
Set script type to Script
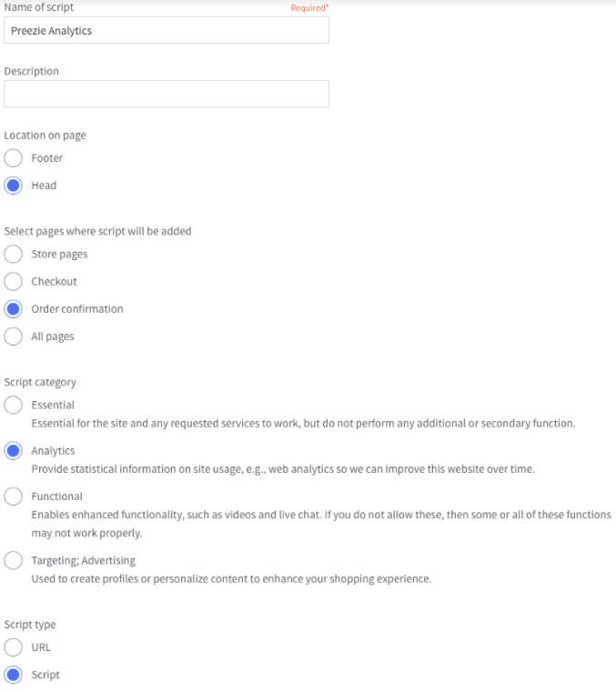coord(14,675)
